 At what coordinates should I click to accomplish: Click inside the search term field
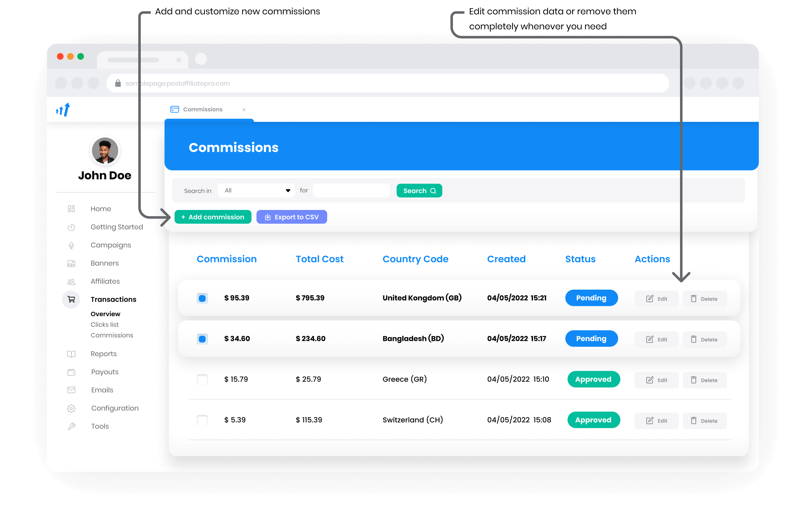[x=351, y=190]
